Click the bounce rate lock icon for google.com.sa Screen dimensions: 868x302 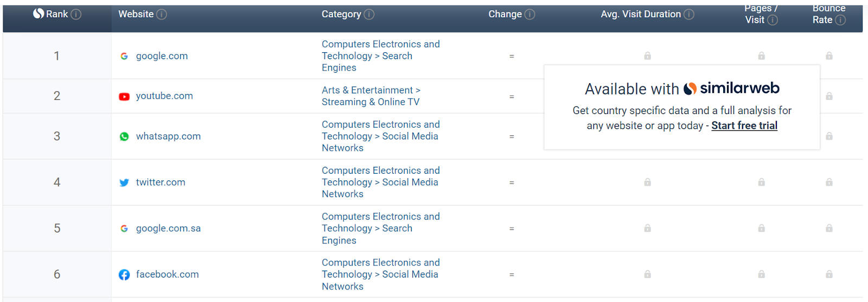tap(829, 229)
